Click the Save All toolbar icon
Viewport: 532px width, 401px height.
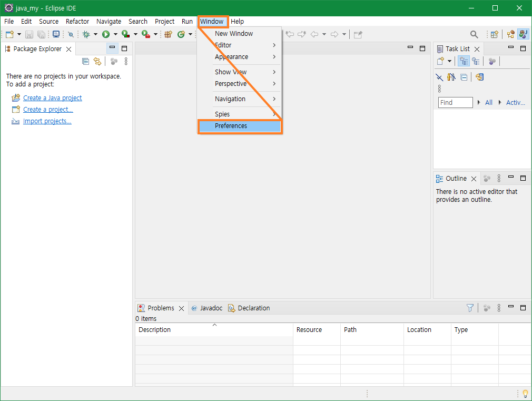point(41,34)
